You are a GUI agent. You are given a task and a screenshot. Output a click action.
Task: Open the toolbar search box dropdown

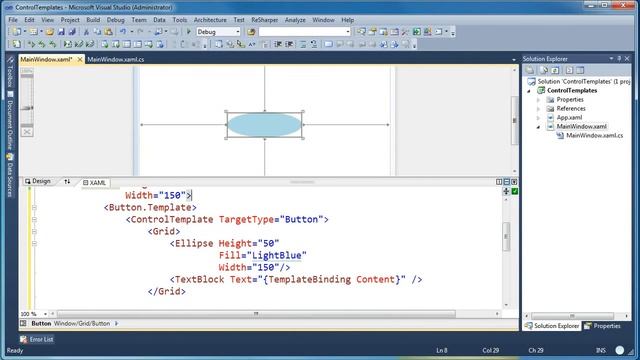click(347, 31)
